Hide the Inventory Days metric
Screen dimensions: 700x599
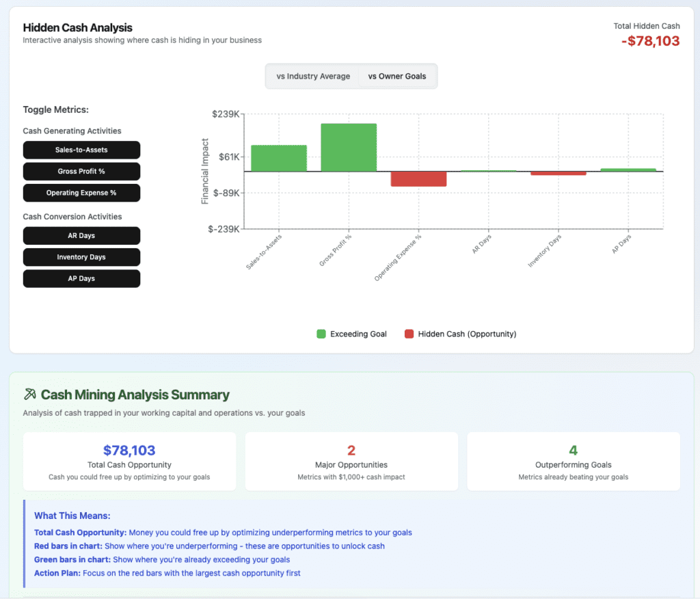tap(81, 257)
